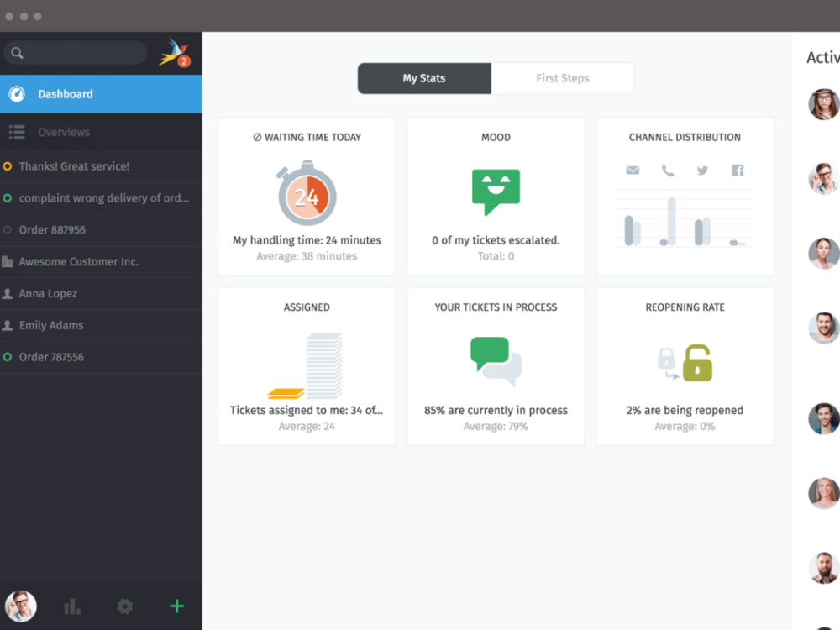This screenshot has width=840, height=630.
Task: Select Dashboard in the sidebar
Action: pos(101,94)
